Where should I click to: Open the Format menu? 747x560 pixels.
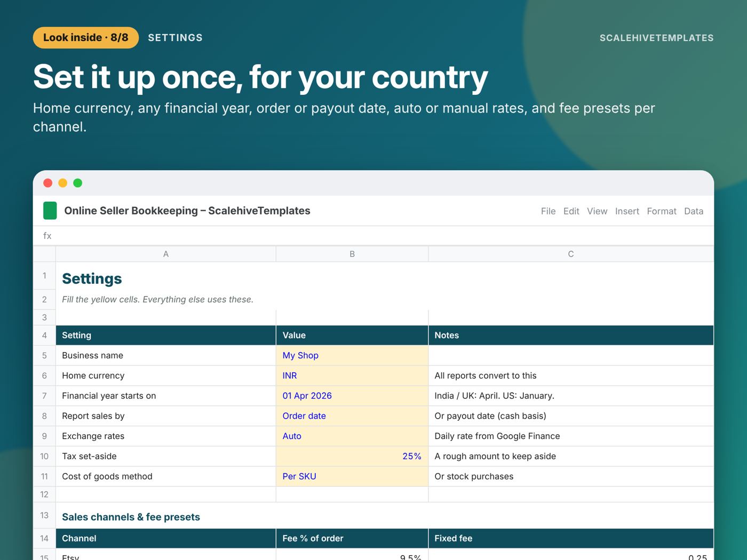coord(662,211)
